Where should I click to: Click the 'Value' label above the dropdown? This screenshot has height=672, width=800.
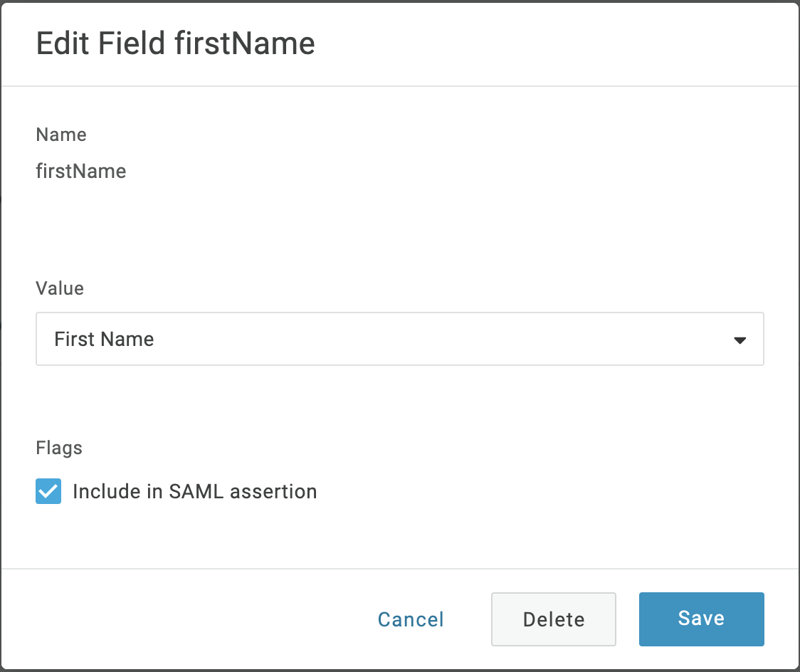(x=60, y=288)
